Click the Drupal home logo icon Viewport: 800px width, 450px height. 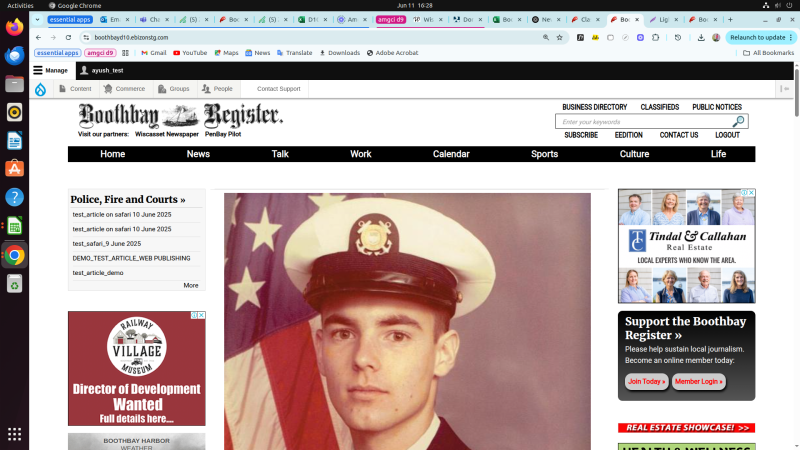(40, 89)
